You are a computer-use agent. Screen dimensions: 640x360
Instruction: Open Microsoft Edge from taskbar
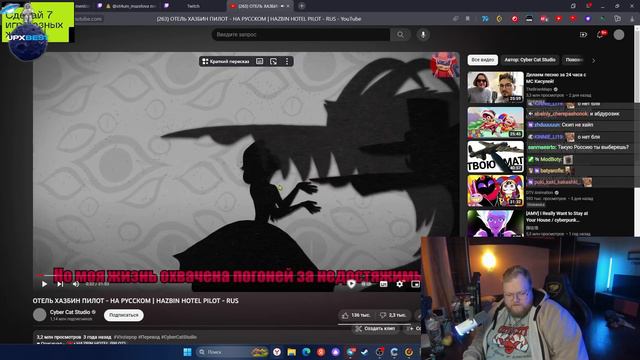click(306, 352)
